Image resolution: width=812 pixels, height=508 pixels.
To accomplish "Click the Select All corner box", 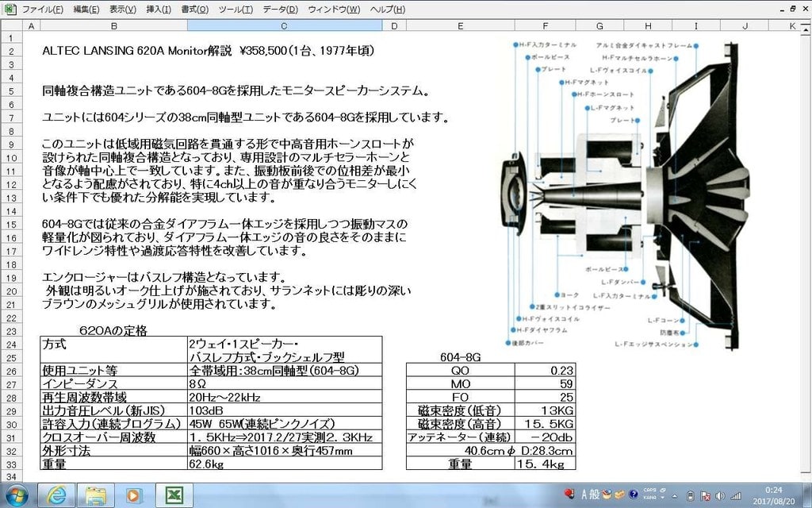I will tap(11, 25).
